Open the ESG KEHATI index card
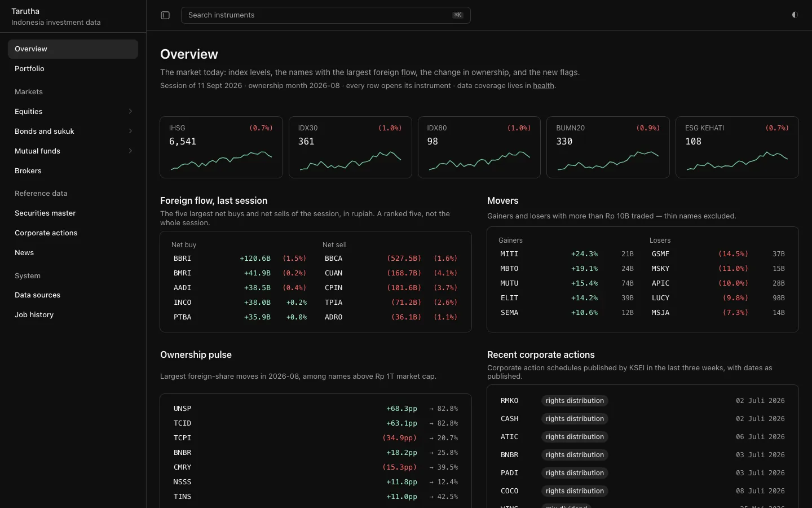Image resolution: width=812 pixels, height=508 pixels. [x=737, y=147]
